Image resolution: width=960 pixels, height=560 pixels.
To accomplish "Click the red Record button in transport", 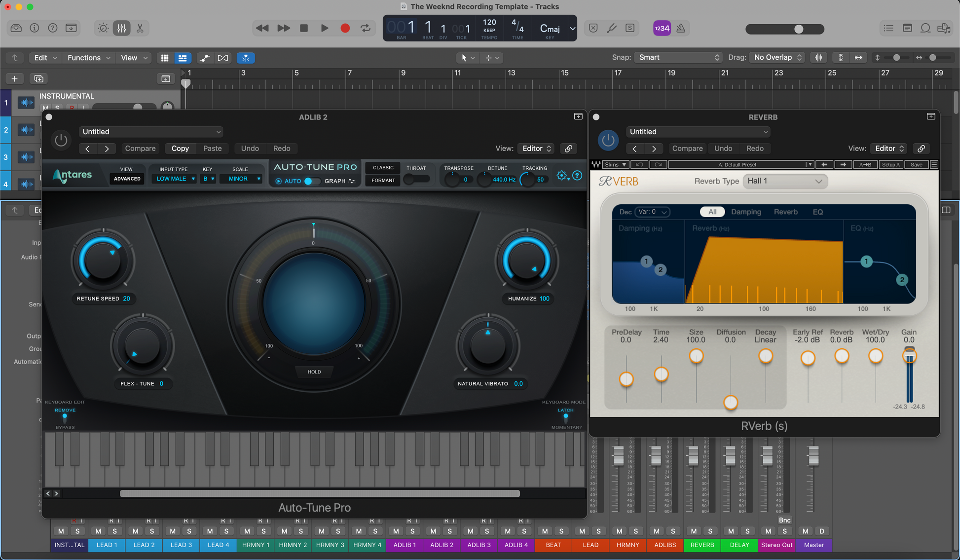I will point(345,28).
